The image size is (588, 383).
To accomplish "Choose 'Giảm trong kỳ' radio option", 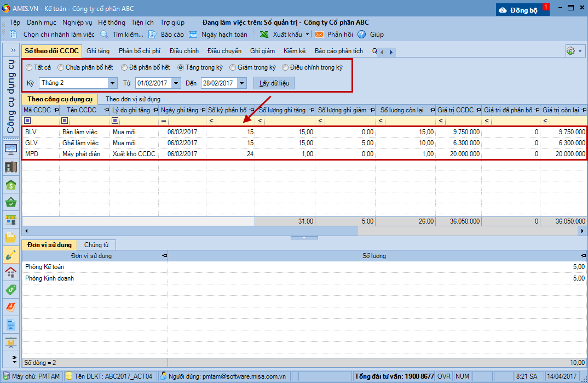I will pyautogui.click(x=233, y=68).
